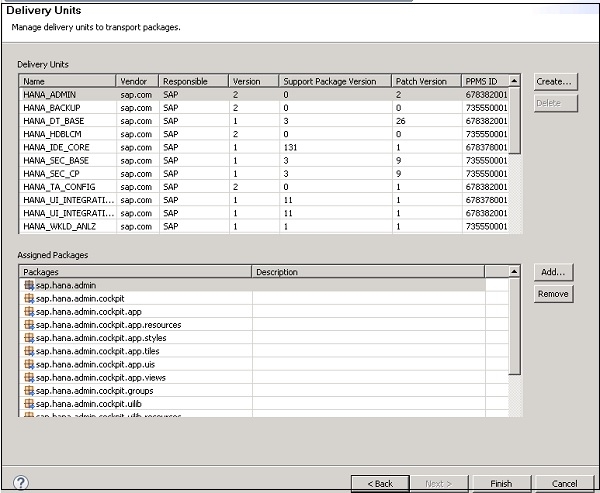Select the HANA_ADMIN delivery unit row
Image resolution: width=600 pixels, height=493 pixels.
(264, 95)
